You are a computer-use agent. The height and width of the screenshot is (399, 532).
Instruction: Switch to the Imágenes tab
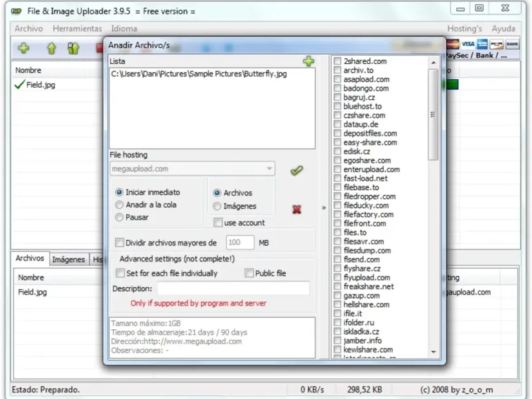coord(68,259)
